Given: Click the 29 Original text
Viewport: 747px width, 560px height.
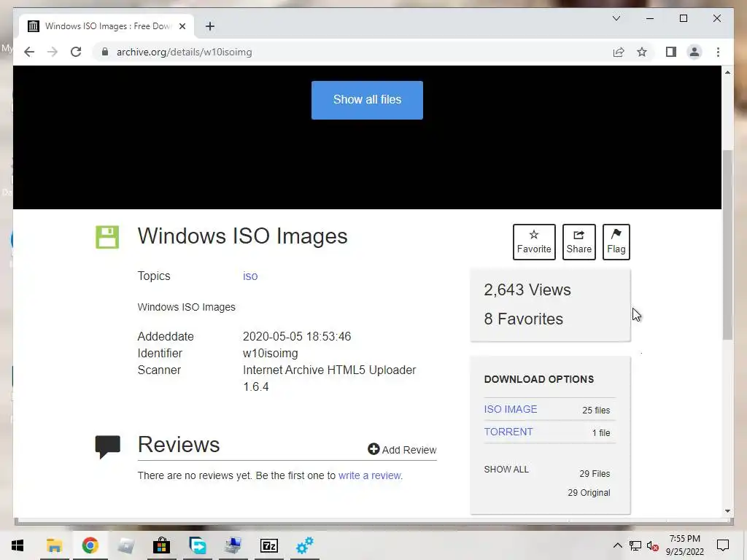Looking at the screenshot, I should point(589,492).
